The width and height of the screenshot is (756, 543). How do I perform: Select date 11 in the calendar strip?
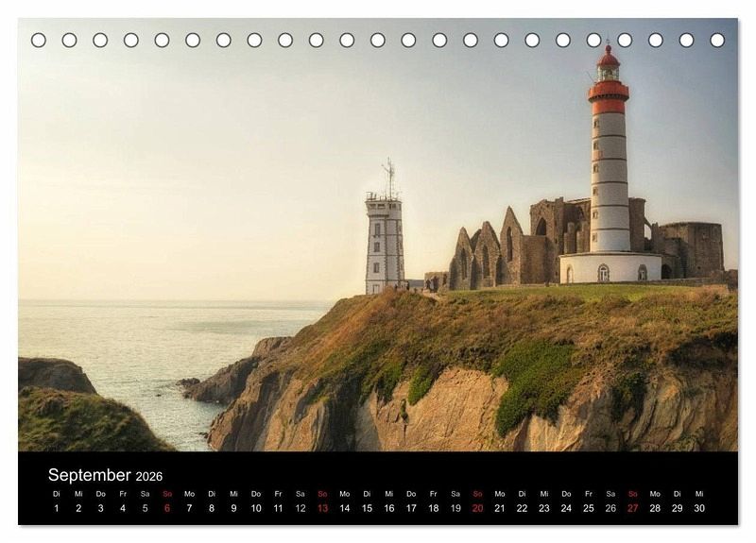click(x=278, y=508)
